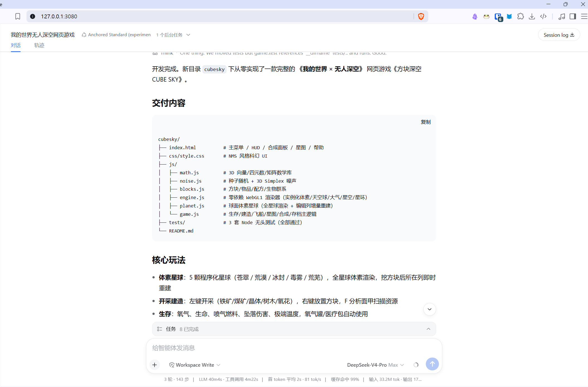Click the '3 轮 · 143 步' status entry
Image resolution: width=588 pixels, height=387 pixels.
point(176,379)
